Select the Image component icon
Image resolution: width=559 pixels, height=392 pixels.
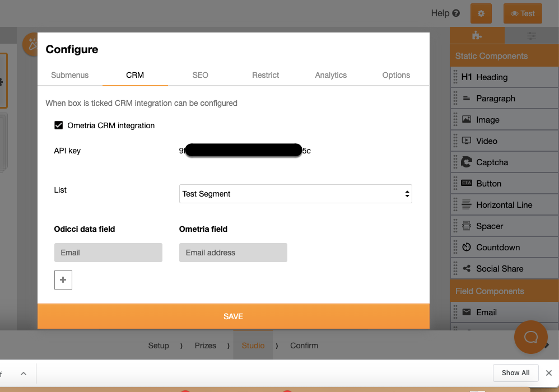point(467,120)
